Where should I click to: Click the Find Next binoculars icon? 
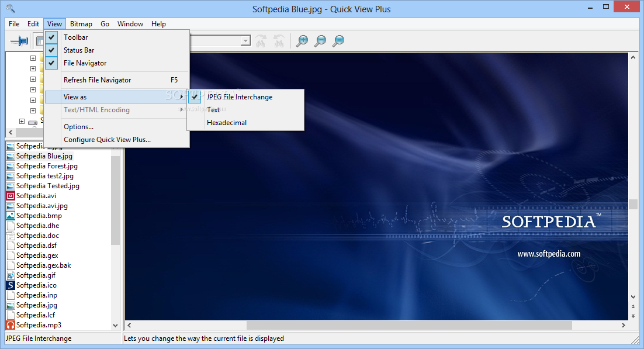[279, 41]
